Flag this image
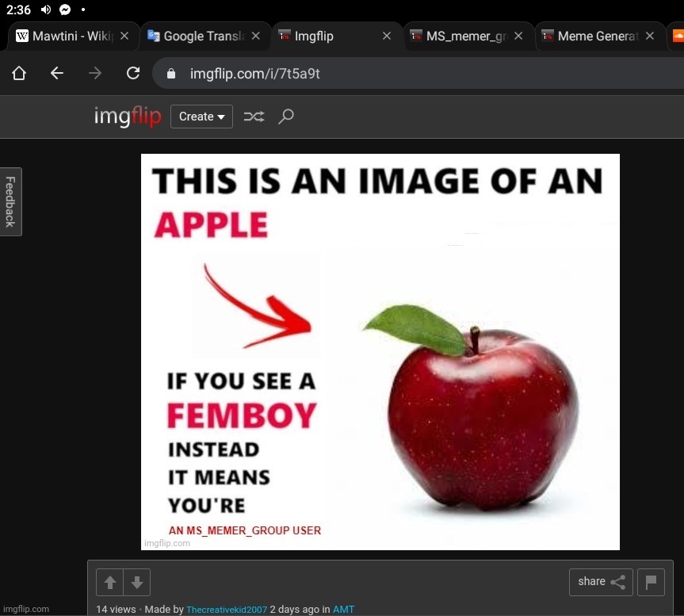Viewport: 684px width, 616px height. 651,582
